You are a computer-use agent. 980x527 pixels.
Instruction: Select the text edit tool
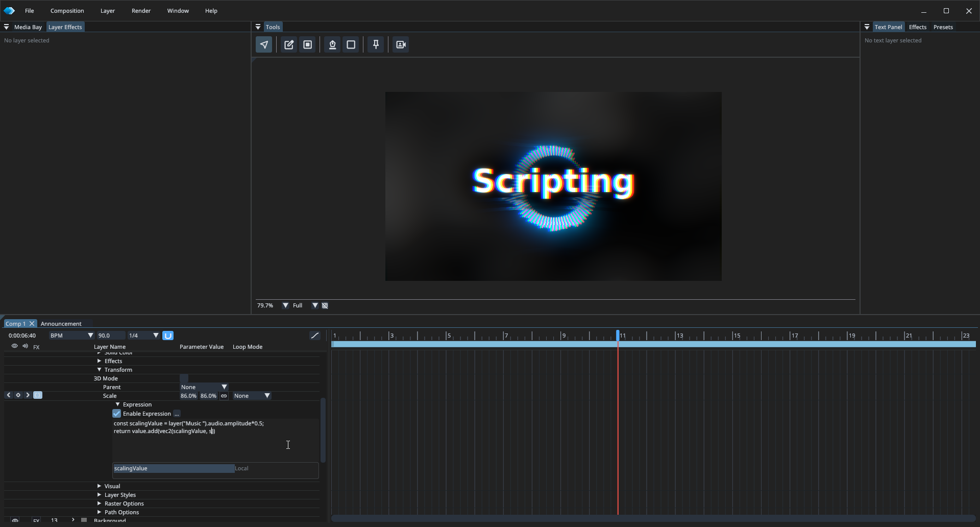pos(289,45)
